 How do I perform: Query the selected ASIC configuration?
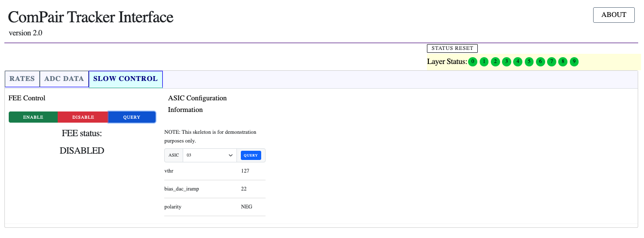click(251, 155)
